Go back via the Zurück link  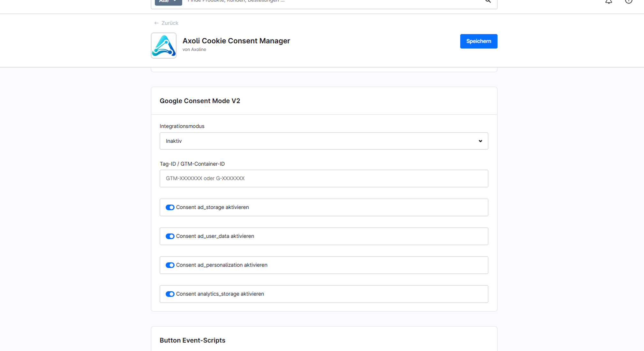(x=166, y=23)
